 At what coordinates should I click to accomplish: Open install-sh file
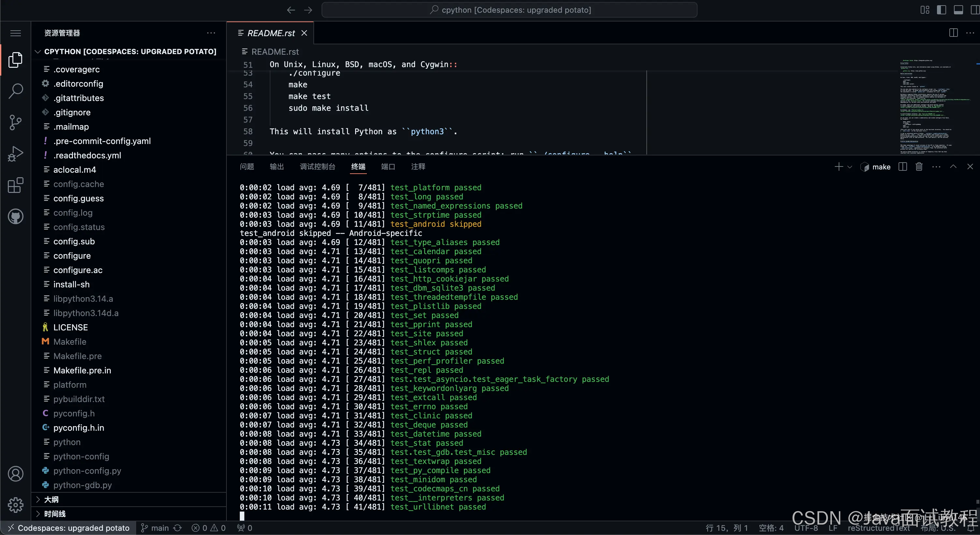(129, 284)
